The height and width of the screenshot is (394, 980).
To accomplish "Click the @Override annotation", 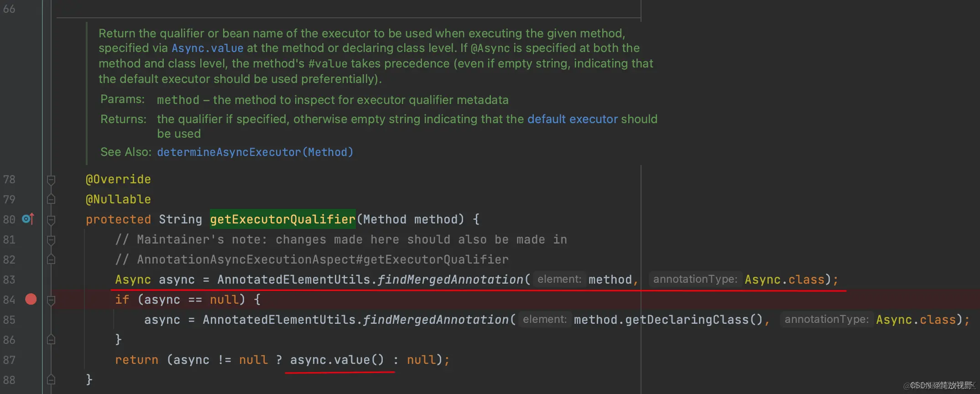I will (118, 179).
